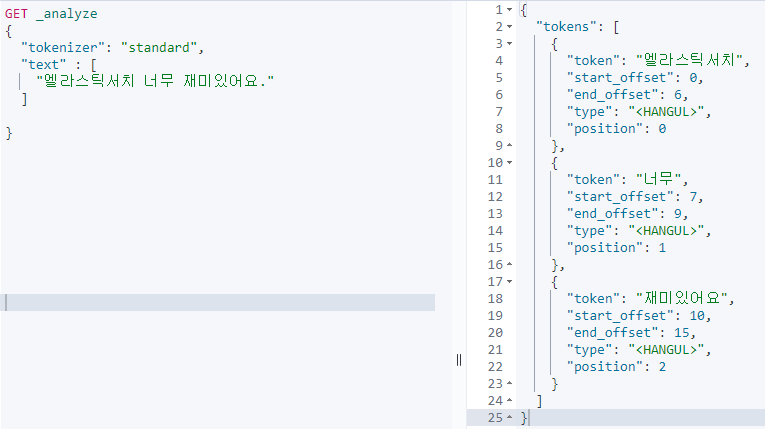This screenshot has height=429, width=765.
Task: Click line number 12 in the response gutter
Action: click(x=495, y=197)
